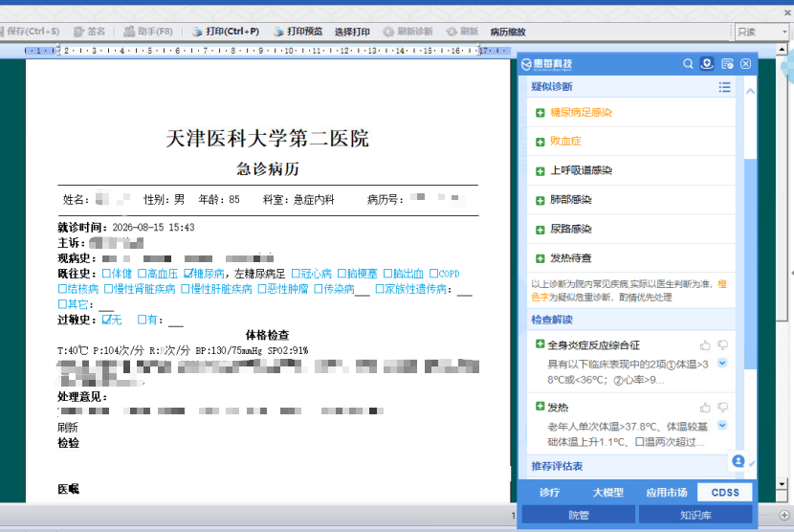Close the 惠每科技 CDSS panel
The width and height of the screenshot is (794, 532).
point(746,64)
